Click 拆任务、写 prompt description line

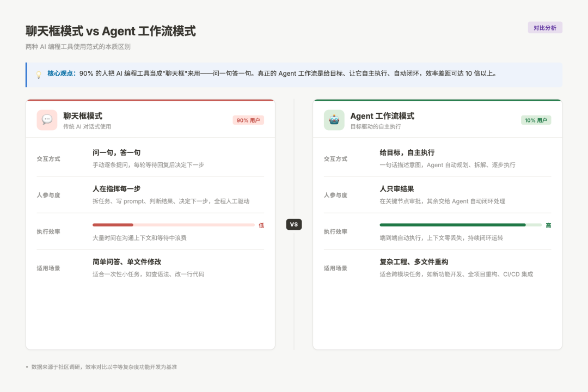(x=171, y=201)
